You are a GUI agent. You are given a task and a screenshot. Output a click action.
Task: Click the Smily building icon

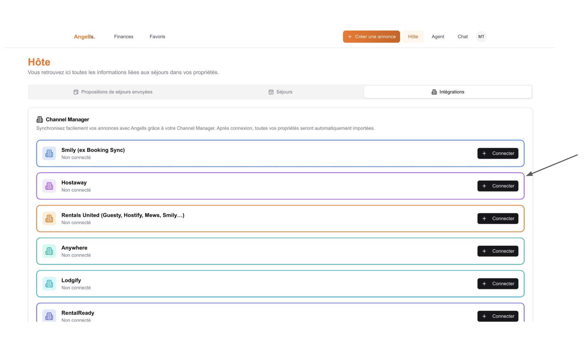coord(49,153)
